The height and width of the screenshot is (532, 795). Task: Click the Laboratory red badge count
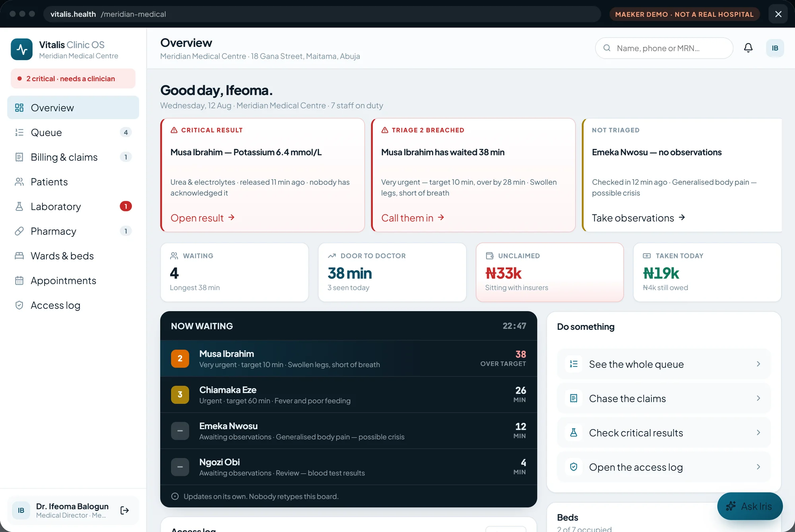click(126, 206)
